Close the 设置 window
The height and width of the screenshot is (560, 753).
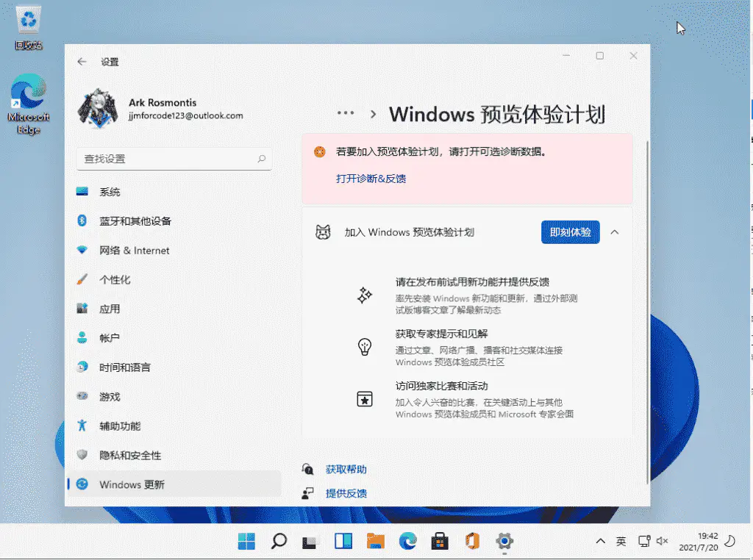(x=633, y=56)
